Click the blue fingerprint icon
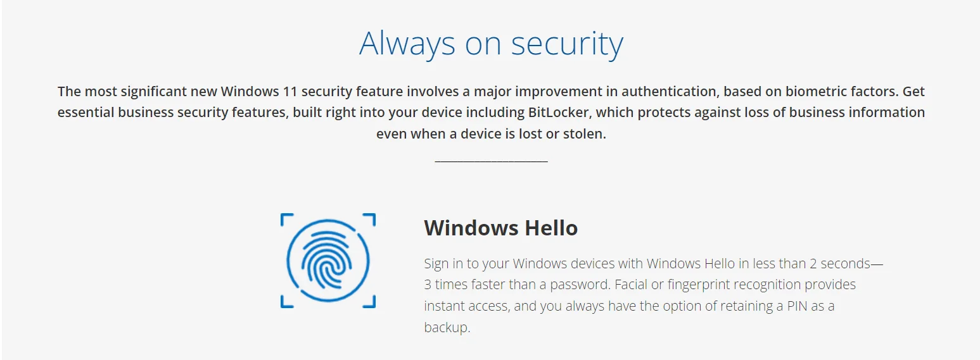This screenshot has width=980, height=360. pyautogui.click(x=328, y=261)
